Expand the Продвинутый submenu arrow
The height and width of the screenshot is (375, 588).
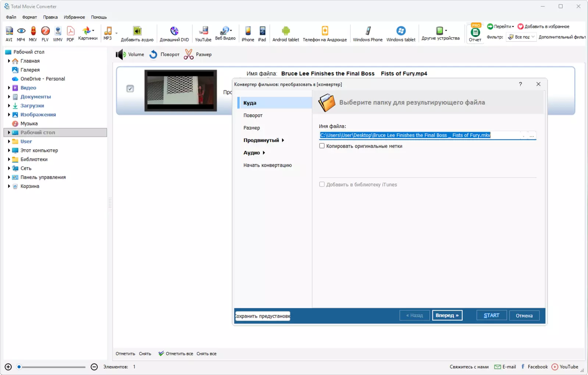[283, 140]
